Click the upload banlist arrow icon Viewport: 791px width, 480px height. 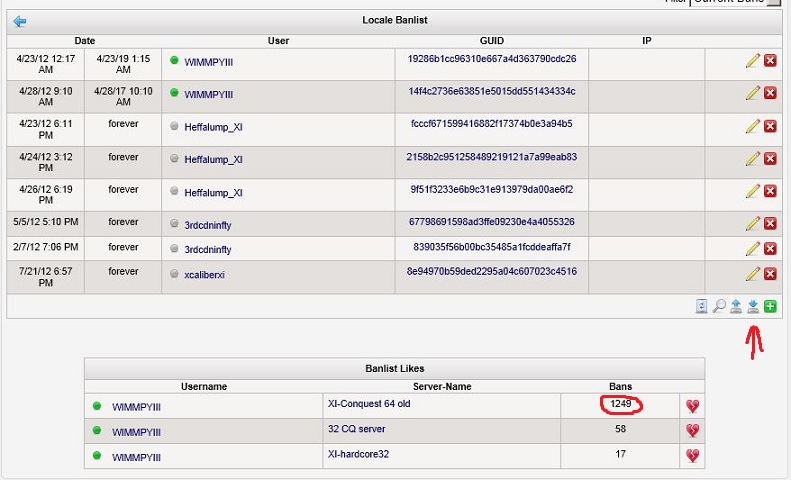736,306
